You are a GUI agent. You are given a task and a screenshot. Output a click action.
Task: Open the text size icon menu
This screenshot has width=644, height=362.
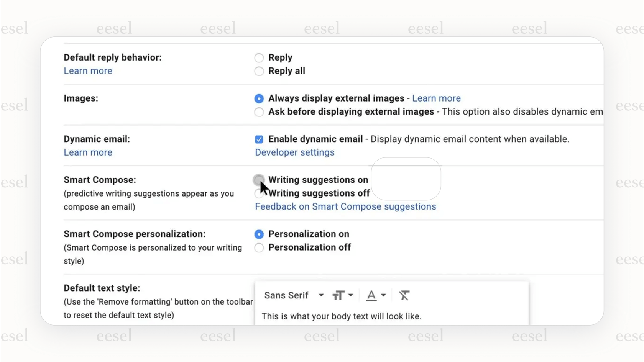[x=338, y=295]
